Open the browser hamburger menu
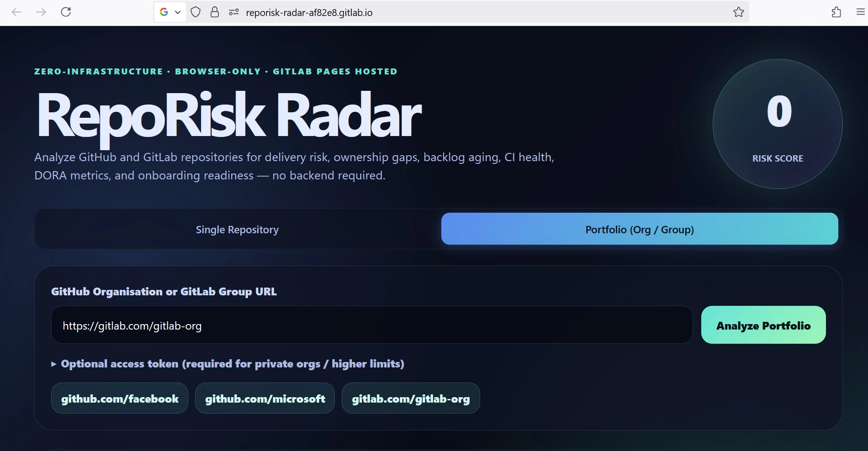868x451 pixels. [860, 12]
